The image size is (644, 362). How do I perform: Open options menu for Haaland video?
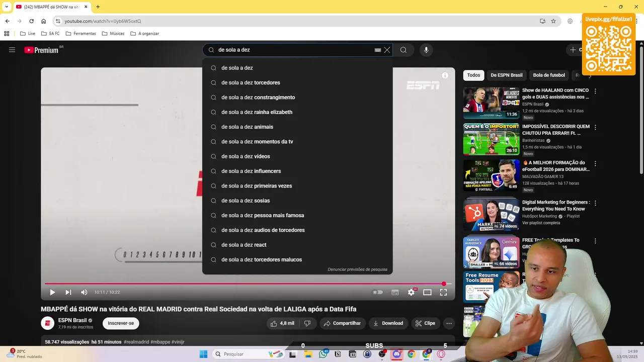pos(595,92)
